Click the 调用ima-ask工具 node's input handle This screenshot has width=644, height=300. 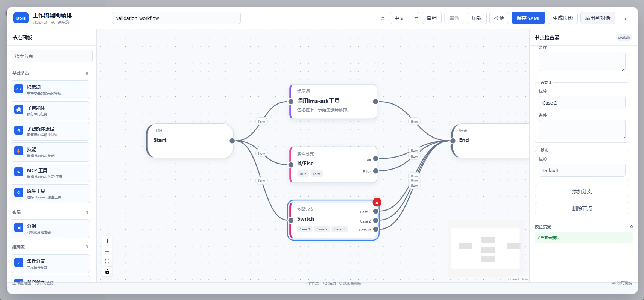point(291,102)
